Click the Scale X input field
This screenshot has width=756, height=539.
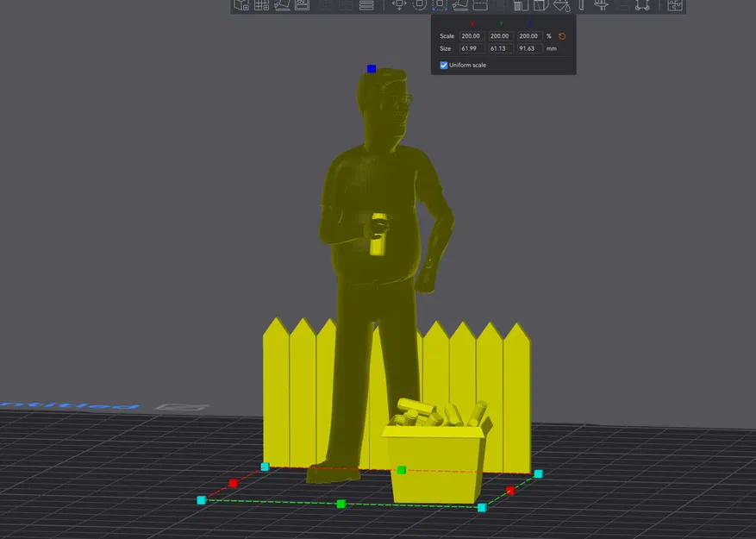[x=472, y=36]
